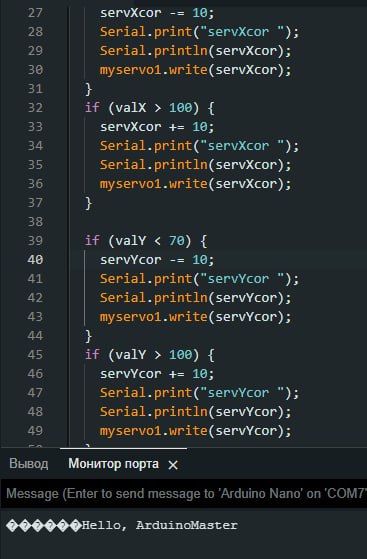This screenshot has width=367, height=559.
Task: Click Serial.print("servXcor ") on line 28
Action: 199,32
